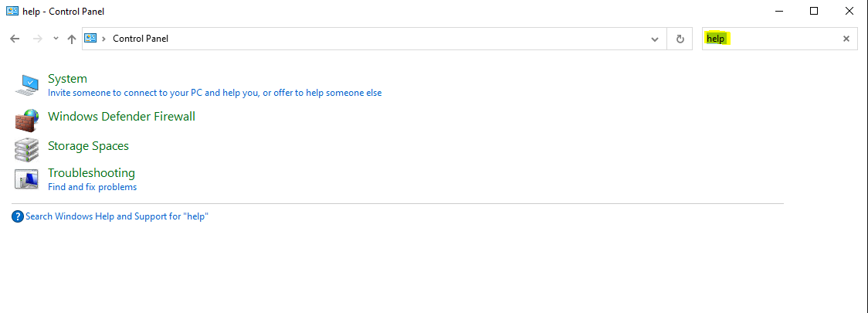Click the Storage Spaces drive stack icon
This screenshot has height=313, width=868.
pyautogui.click(x=27, y=148)
